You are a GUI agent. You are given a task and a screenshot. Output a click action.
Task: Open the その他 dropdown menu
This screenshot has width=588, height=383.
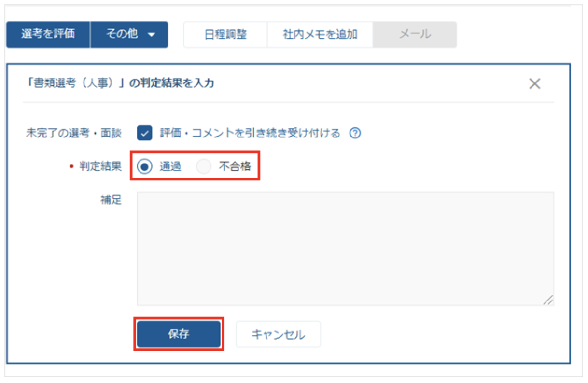pos(129,35)
